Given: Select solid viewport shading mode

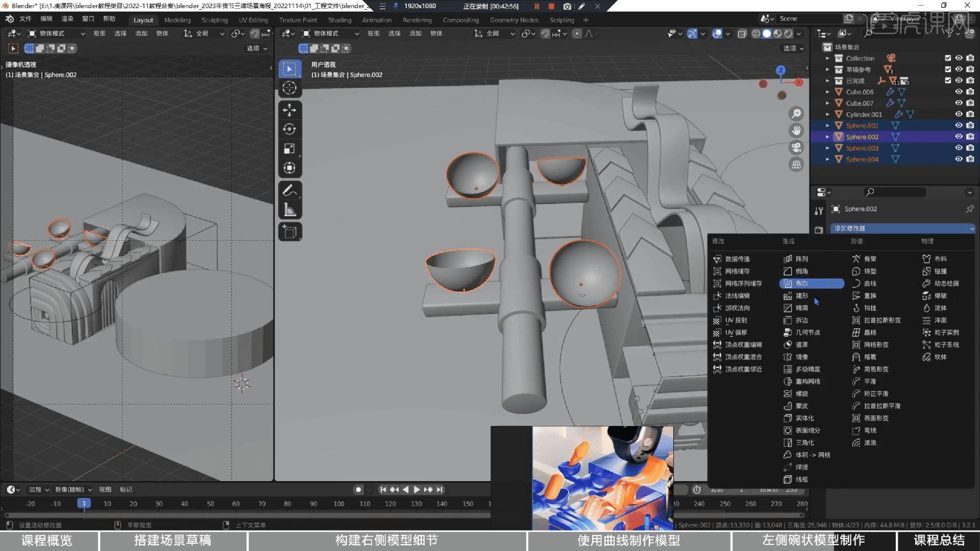Looking at the screenshot, I should click(x=767, y=34).
